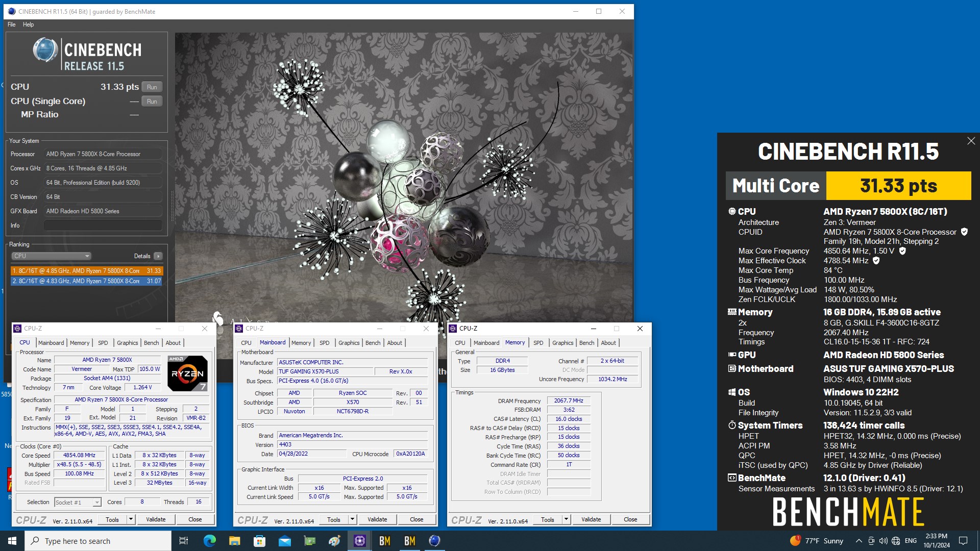Open the Windows Start menu
980x551 pixels.
[12, 541]
